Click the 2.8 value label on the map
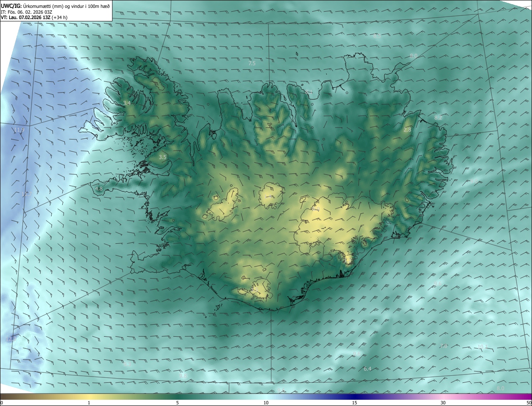This screenshot has width=532, height=406. (x=407, y=130)
